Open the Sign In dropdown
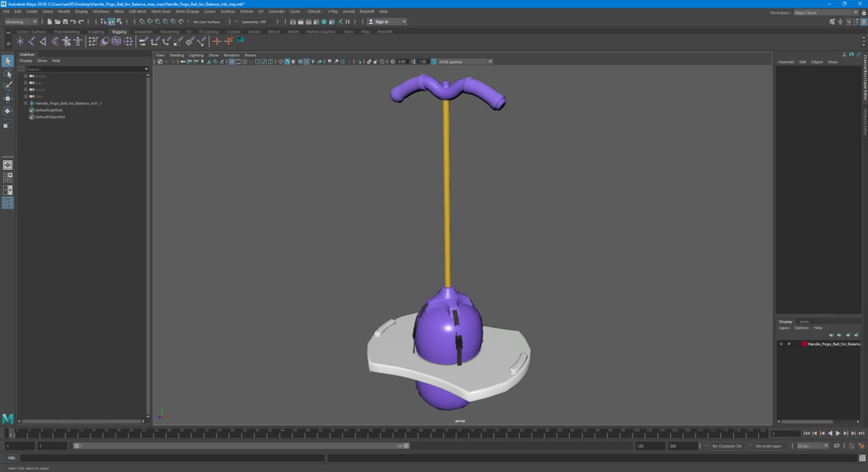This screenshot has width=868, height=472. 387,22
